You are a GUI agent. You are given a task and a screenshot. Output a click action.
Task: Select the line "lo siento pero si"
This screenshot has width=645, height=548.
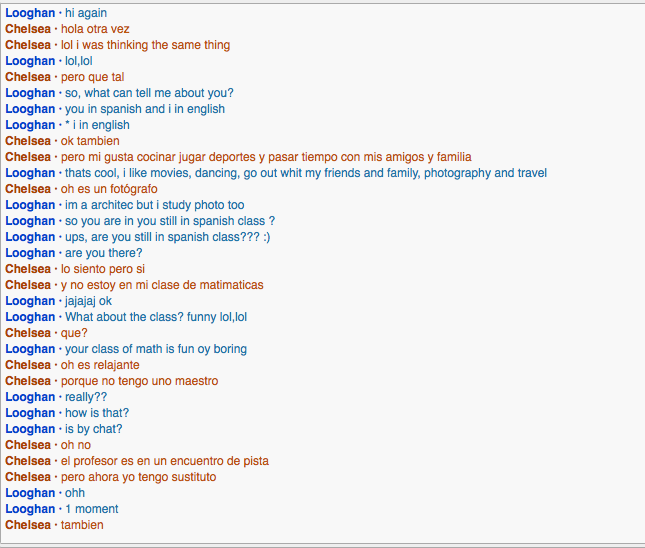coord(103,269)
